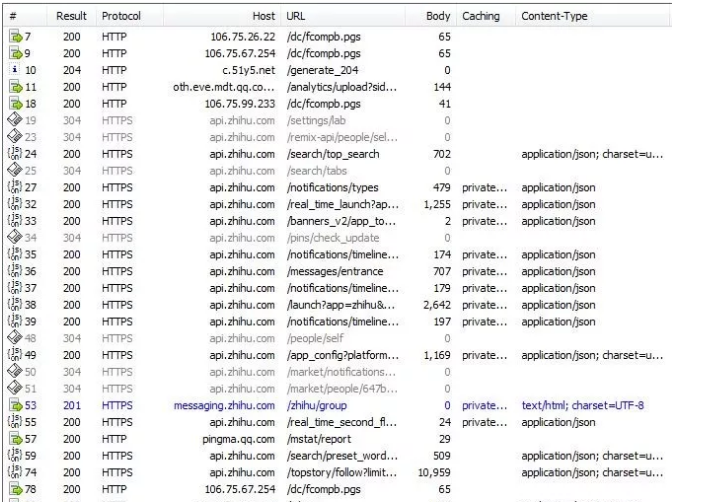Click the JSON icon for session 27
Viewport: 712px width, 502px height.
[15, 187]
